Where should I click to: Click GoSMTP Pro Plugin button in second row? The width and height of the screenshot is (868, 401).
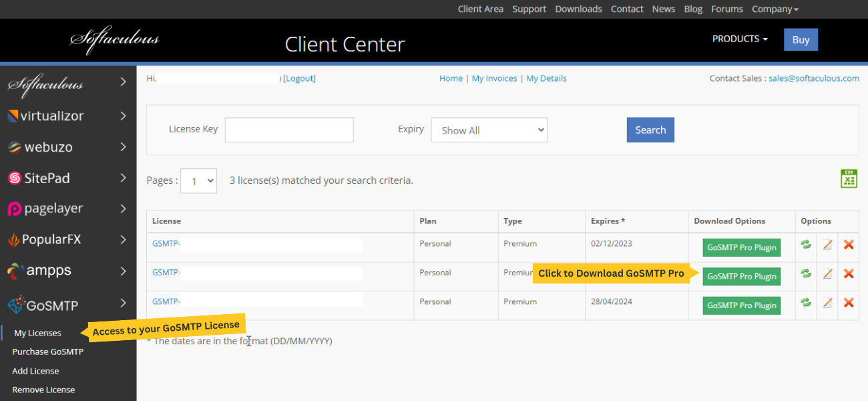(x=742, y=277)
